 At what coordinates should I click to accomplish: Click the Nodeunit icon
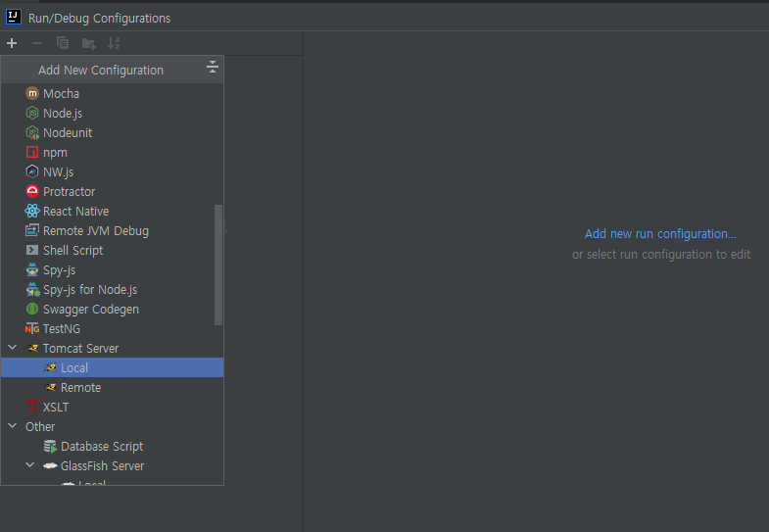click(x=32, y=132)
